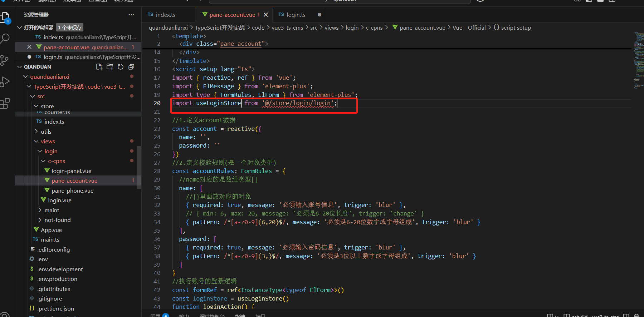Click breadcrumb Vue - Official
This screenshot has width=644, height=317.
pos(469,28)
